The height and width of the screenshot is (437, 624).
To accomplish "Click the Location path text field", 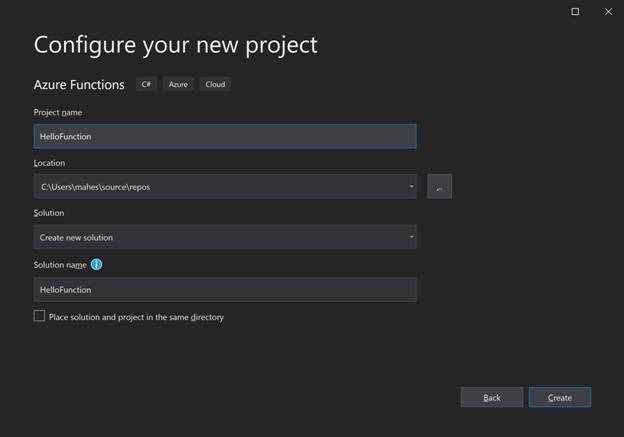I will click(221, 186).
